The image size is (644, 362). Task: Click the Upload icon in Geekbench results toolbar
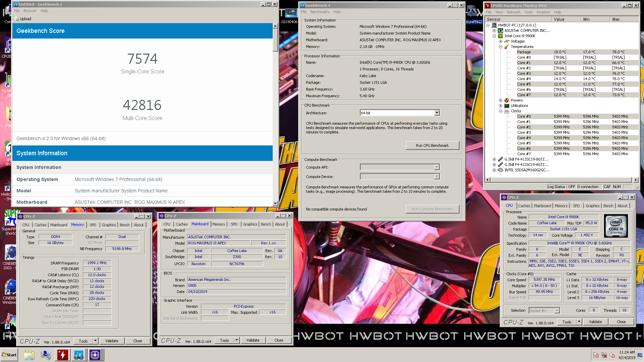coord(17,19)
